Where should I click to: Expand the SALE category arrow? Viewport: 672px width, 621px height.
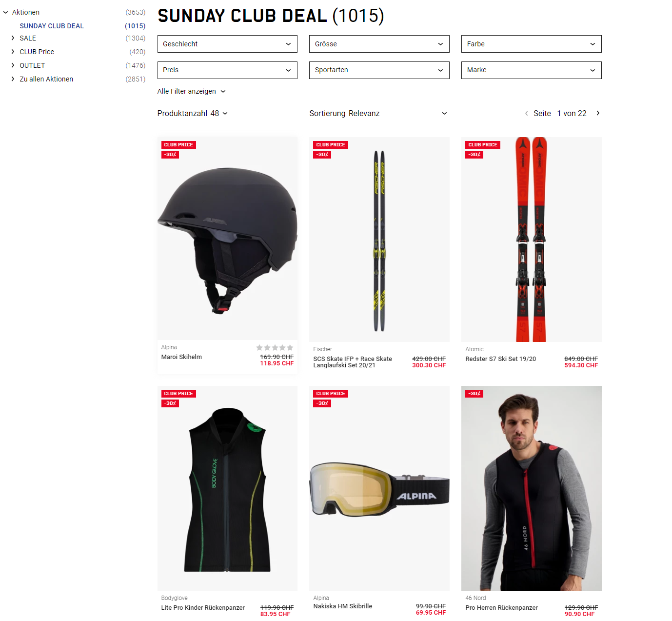point(13,38)
